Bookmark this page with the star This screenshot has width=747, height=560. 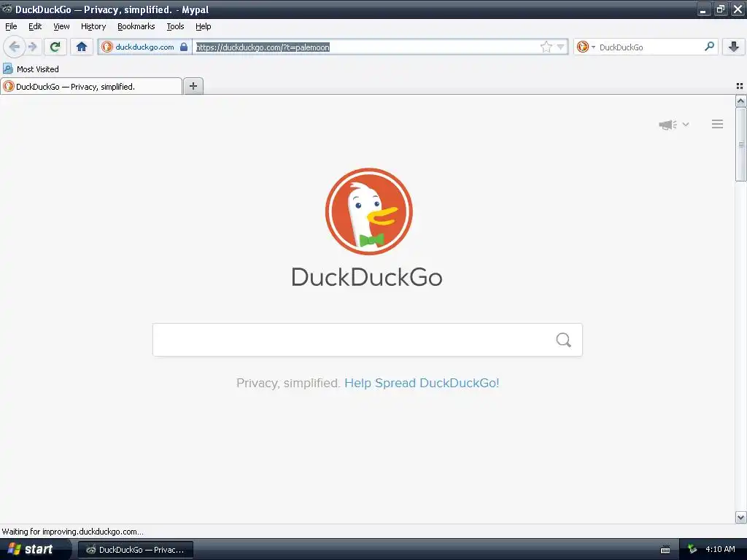(546, 47)
